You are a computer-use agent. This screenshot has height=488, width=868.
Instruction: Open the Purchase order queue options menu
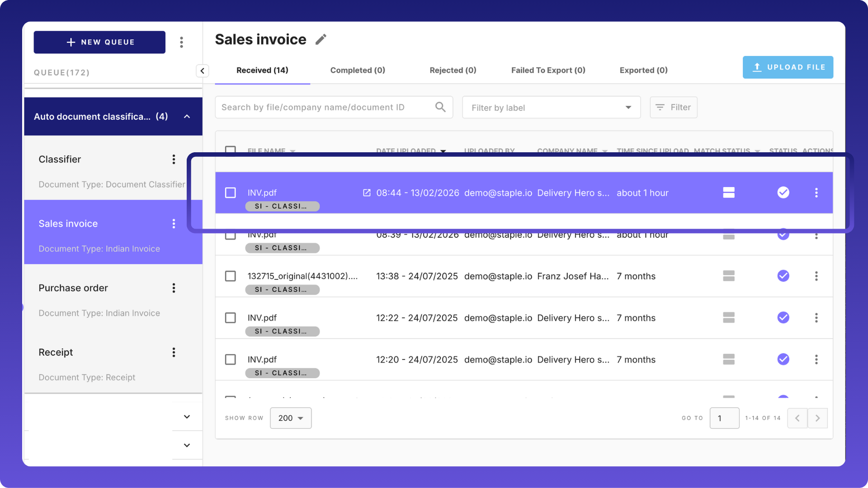coord(174,288)
